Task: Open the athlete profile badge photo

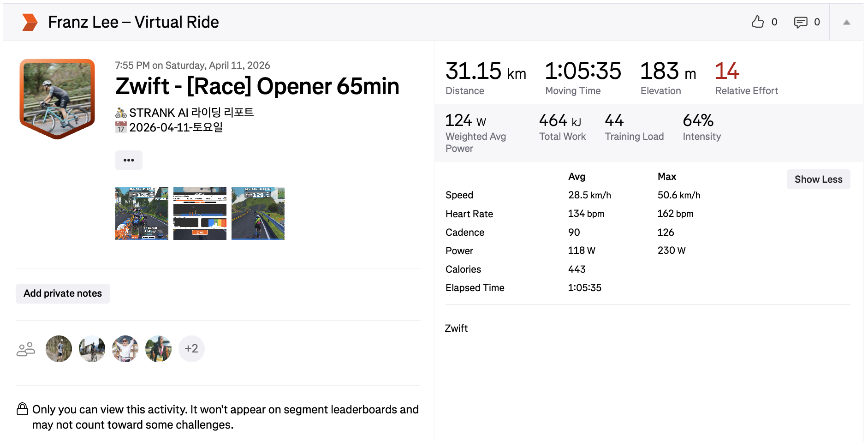Action: point(57,98)
